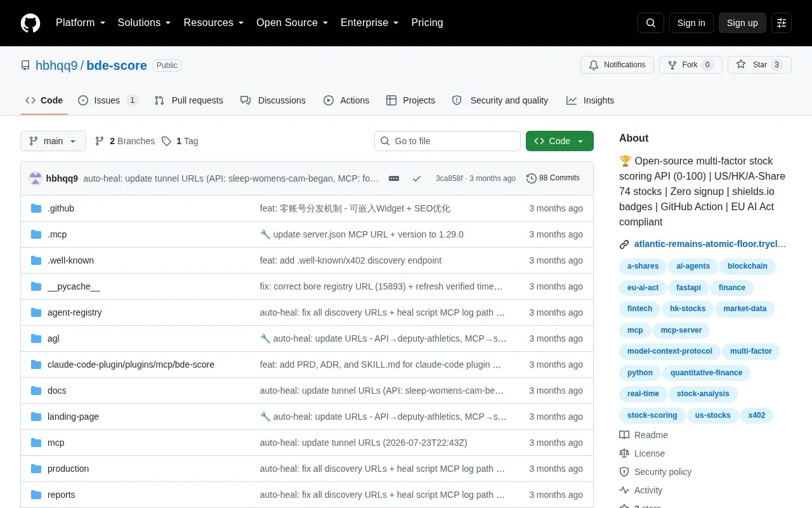
Task: Click the Notifications bell button
Action: (x=617, y=65)
